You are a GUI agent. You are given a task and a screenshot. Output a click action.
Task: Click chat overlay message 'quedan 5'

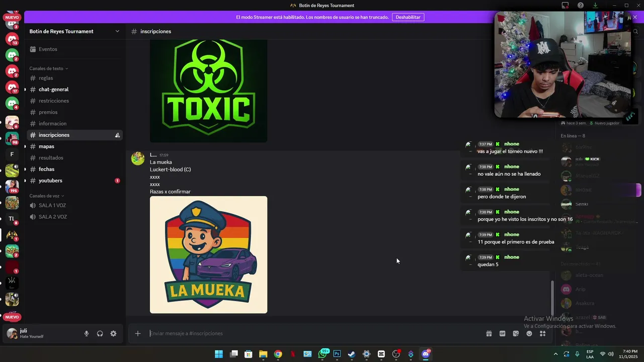pos(488,264)
